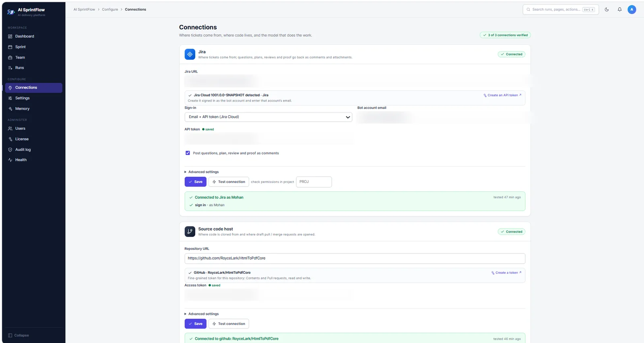Open notifications bell

pos(619,9)
